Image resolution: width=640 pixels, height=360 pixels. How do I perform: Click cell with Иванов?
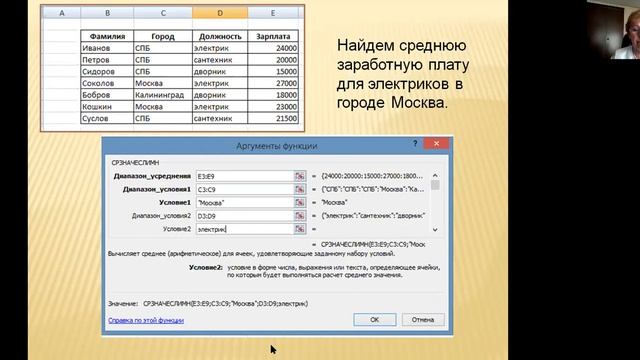pos(107,48)
